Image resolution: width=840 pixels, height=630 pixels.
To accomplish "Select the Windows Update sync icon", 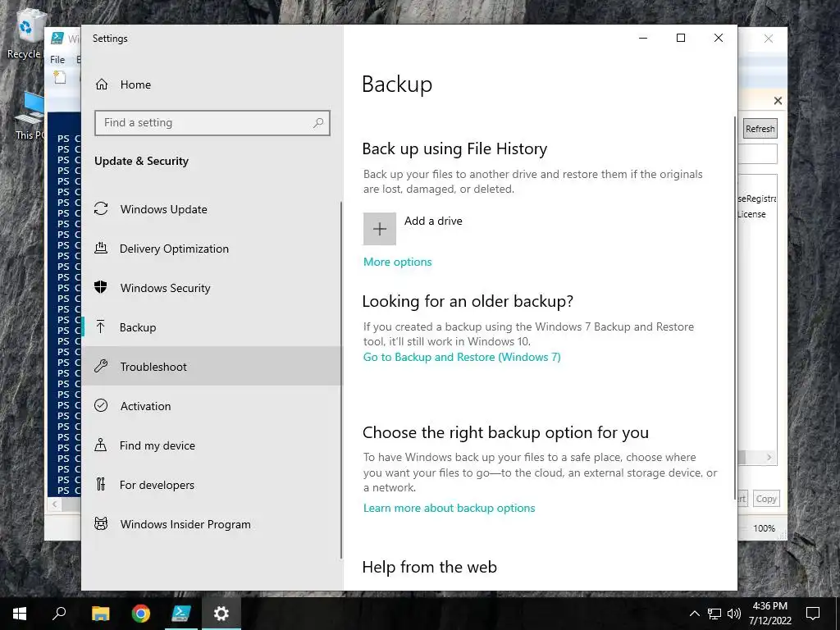I will click(x=101, y=209).
